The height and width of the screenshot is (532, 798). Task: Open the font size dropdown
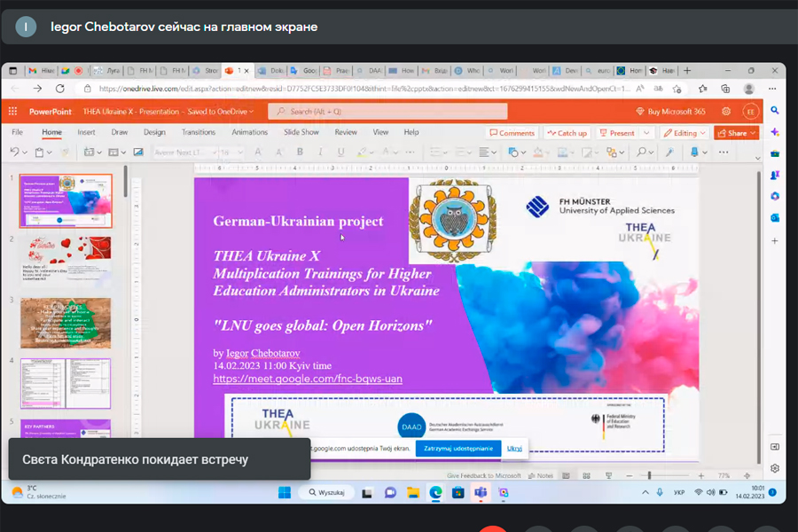tap(240, 152)
